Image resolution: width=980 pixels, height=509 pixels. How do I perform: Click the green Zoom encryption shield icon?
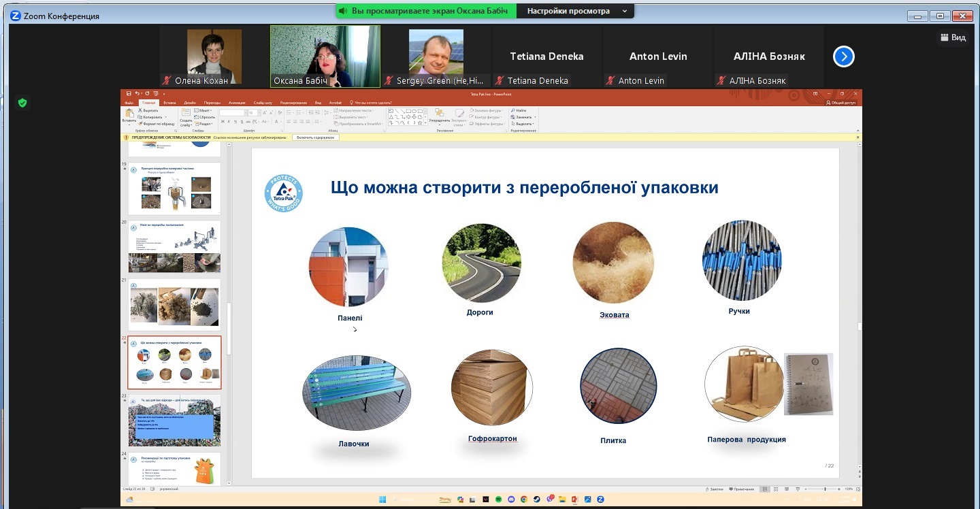(22, 103)
